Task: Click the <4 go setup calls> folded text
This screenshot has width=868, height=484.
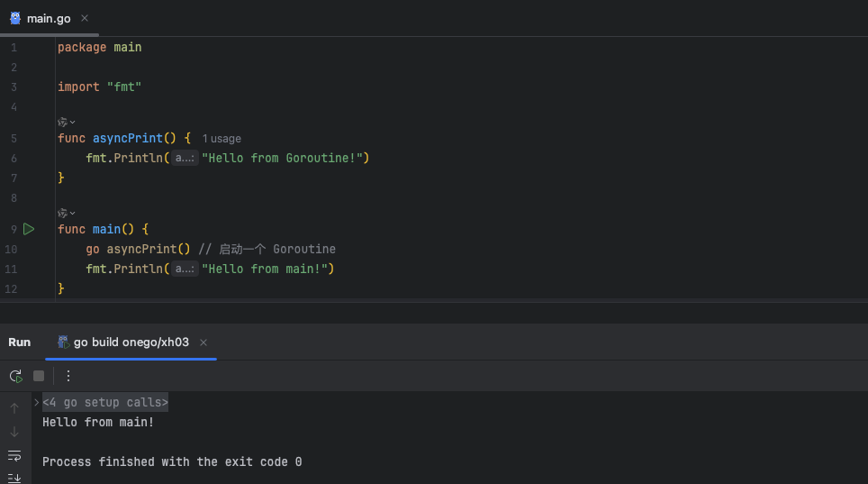Action: pyautogui.click(x=105, y=403)
